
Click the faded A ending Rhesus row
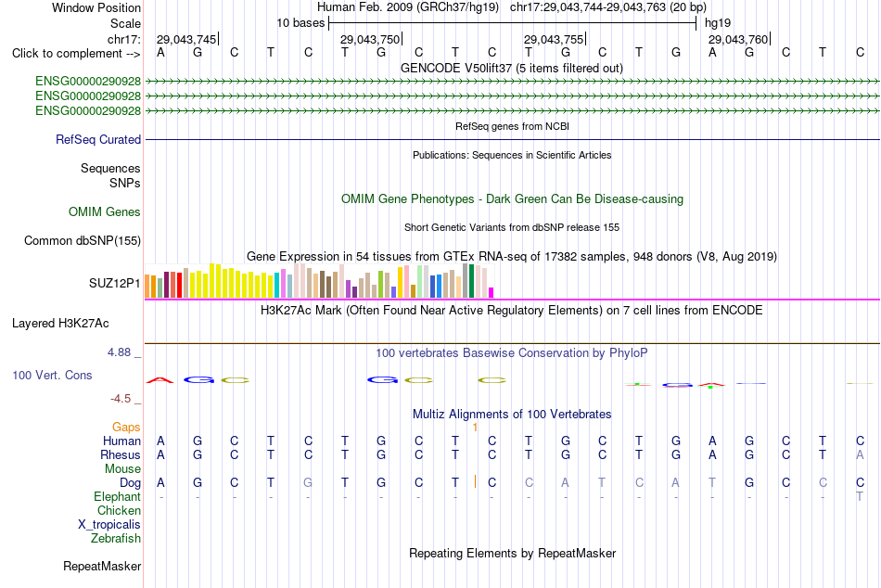860,454
